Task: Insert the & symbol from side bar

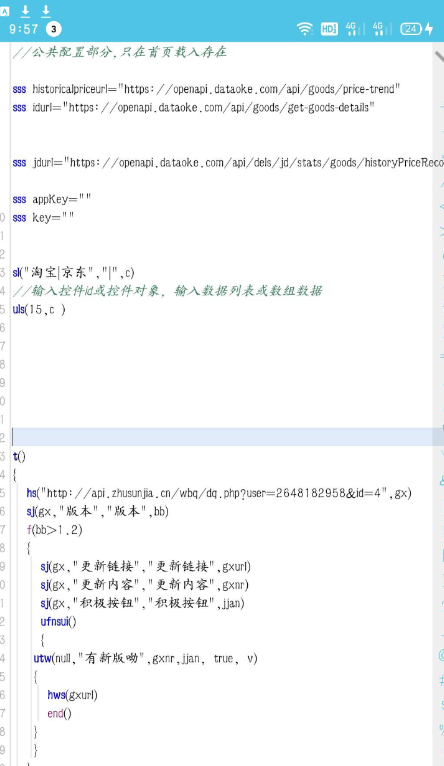Action: click(441, 480)
